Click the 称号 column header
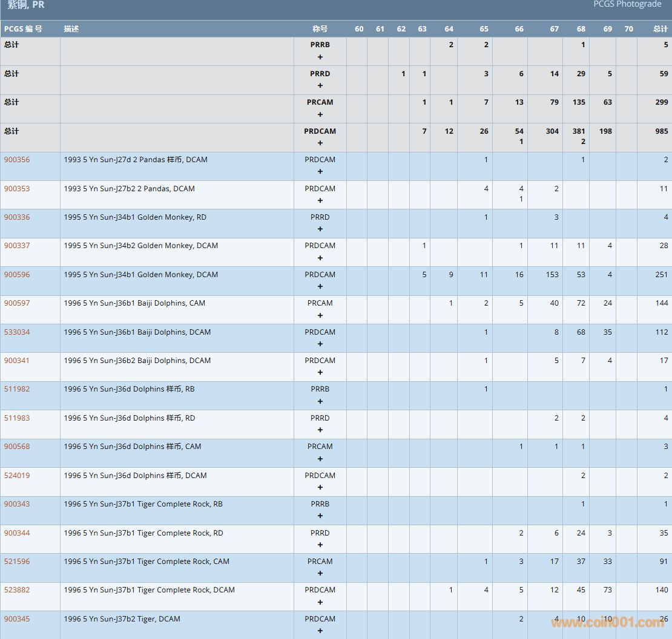The image size is (672, 639). coord(320,29)
